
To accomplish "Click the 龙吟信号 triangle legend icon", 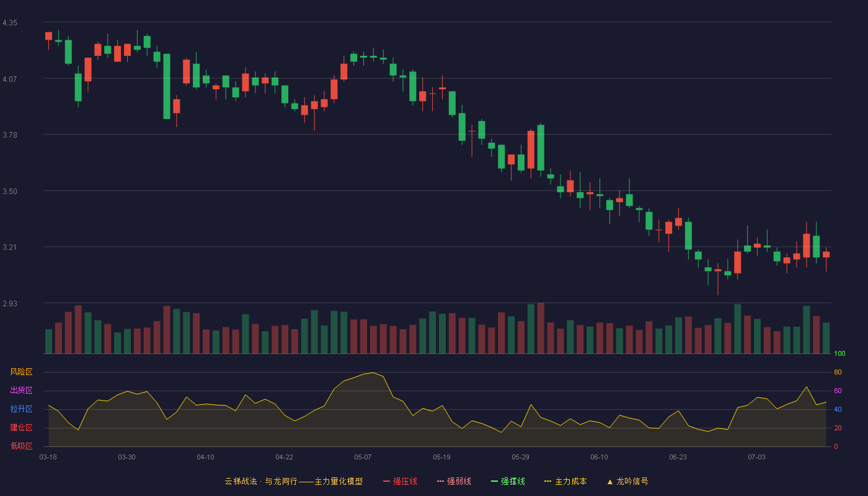I will 609,481.
